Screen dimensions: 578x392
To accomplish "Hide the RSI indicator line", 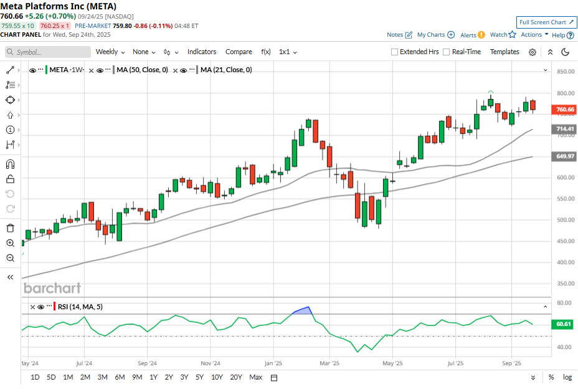I will point(41,307).
